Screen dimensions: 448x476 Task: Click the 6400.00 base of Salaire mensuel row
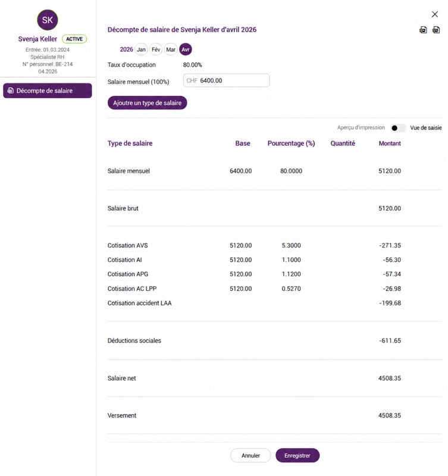click(x=241, y=171)
